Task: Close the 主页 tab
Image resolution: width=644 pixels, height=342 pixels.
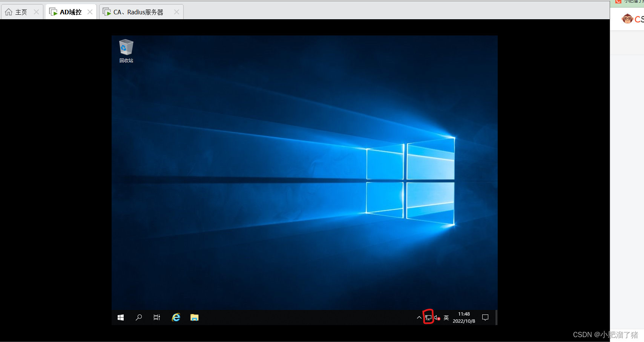Action: point(36,12)
